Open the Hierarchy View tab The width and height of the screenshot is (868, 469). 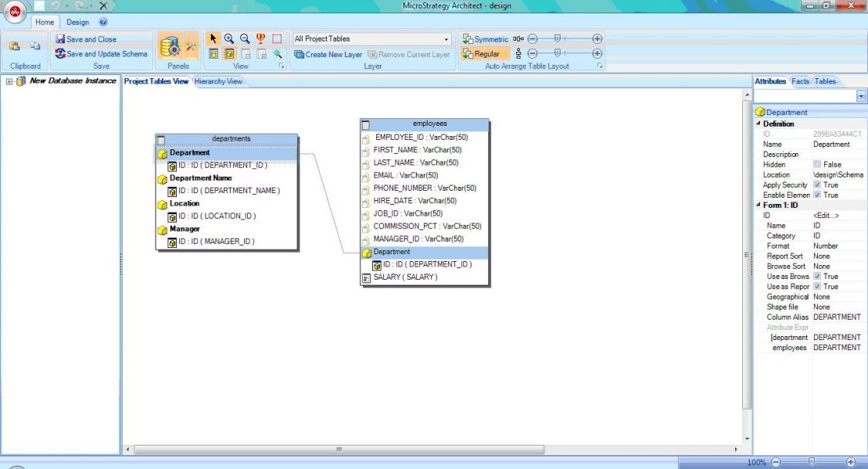pos(218,81)
